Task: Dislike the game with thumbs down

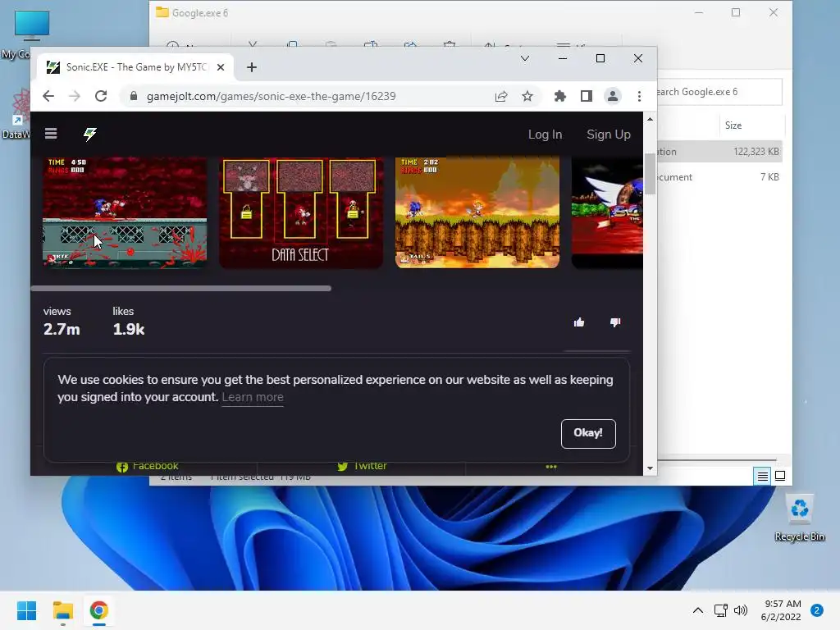Action: pos(615,322)
